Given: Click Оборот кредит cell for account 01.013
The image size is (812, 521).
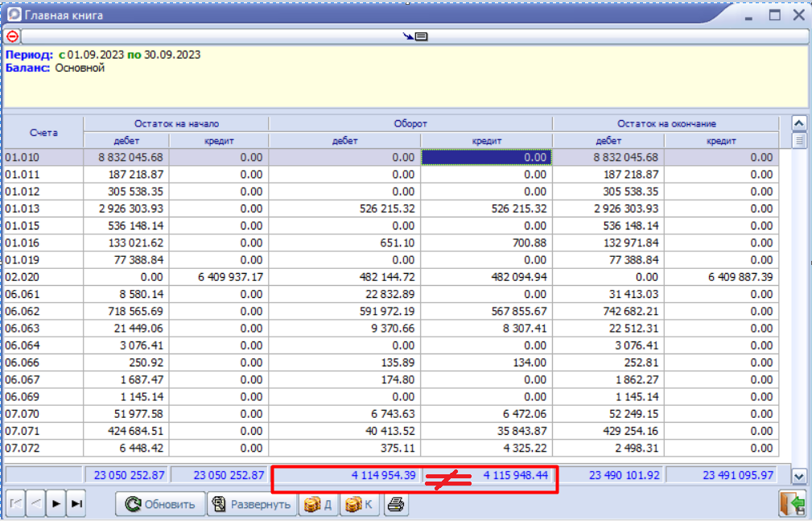Looking at the screenshot, I should [486, 209].
